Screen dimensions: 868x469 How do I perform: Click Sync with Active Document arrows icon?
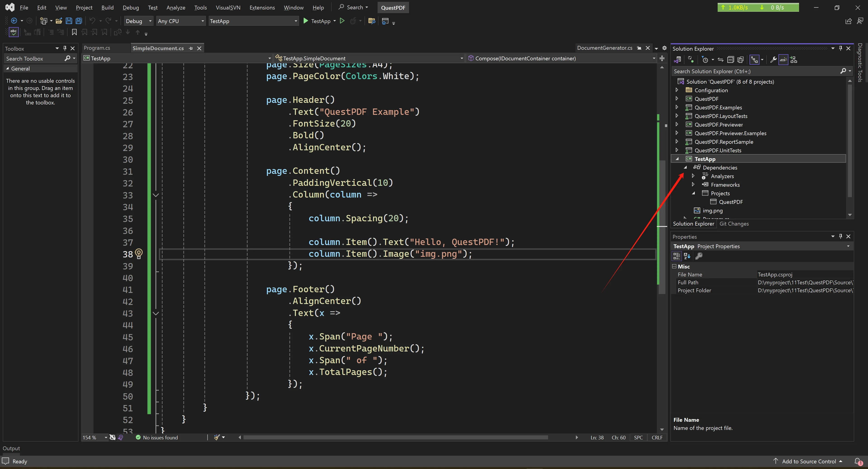[x=720, y=60]
